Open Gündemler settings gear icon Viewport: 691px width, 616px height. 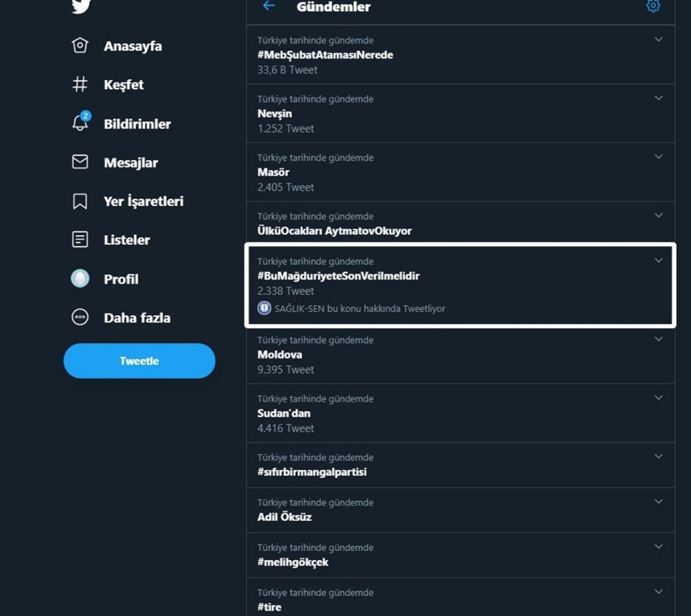653,6
